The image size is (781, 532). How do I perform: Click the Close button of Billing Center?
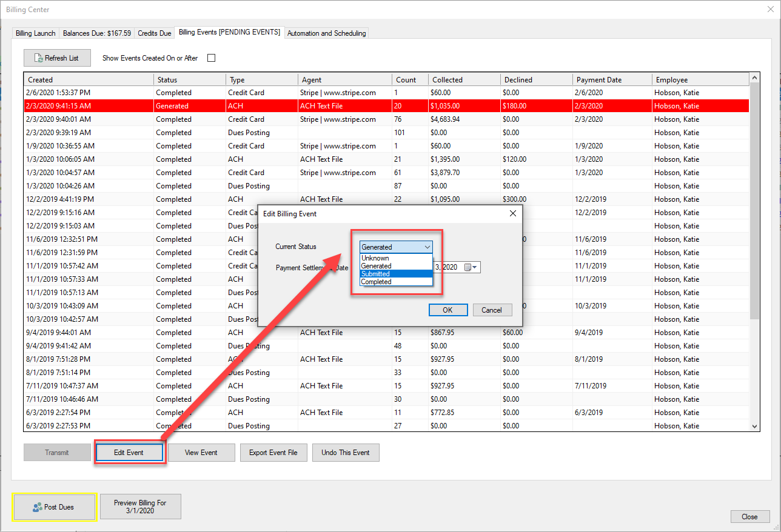(749, 517)
